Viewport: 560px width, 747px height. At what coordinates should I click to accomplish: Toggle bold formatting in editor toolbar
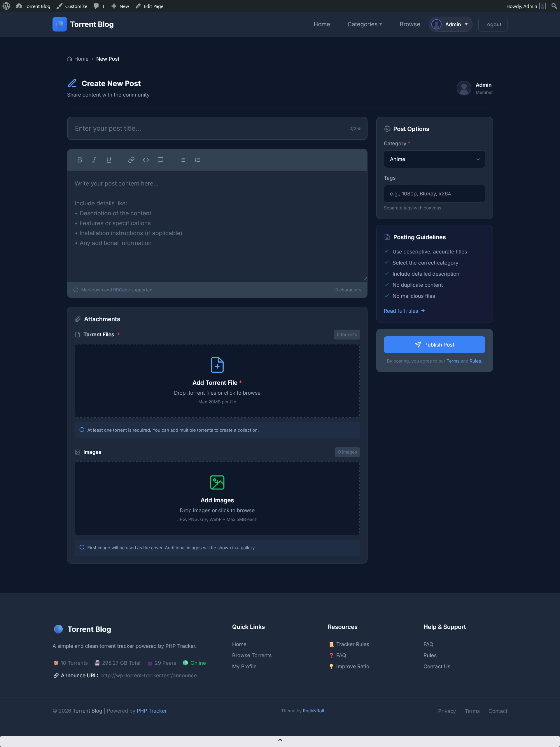(80, 160)
